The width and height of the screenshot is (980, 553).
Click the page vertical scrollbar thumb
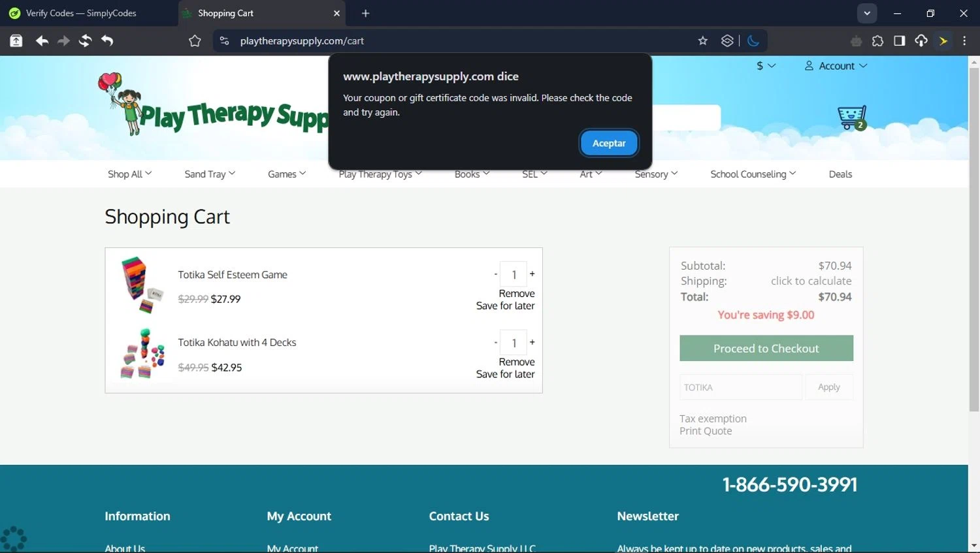pos(974,239)
